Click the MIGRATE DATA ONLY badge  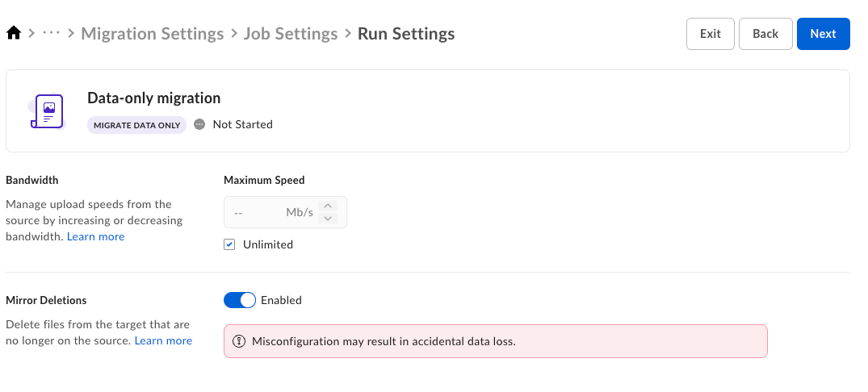pos(137,125)
